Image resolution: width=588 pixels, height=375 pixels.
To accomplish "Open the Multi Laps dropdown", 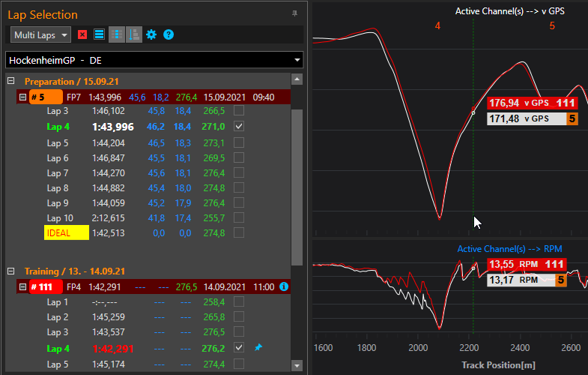I will tap(41, 34).
